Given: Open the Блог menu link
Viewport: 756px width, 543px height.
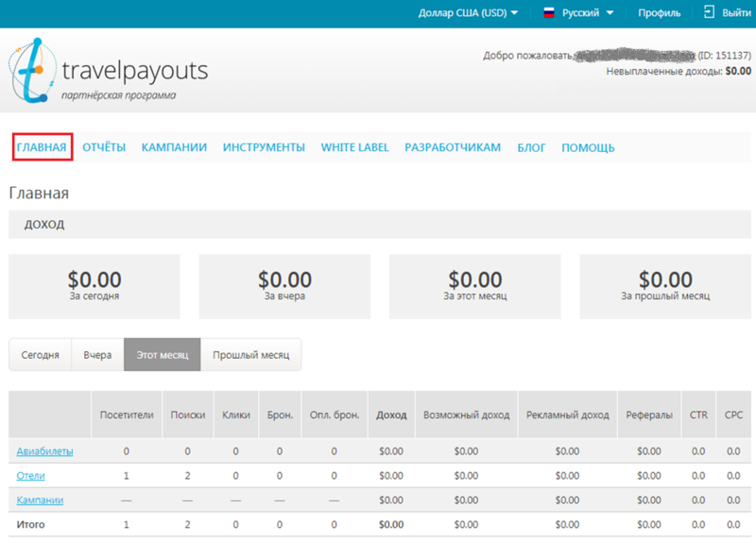Looking at the screenshot, I should pyautogui.click(x=531, y=147).
